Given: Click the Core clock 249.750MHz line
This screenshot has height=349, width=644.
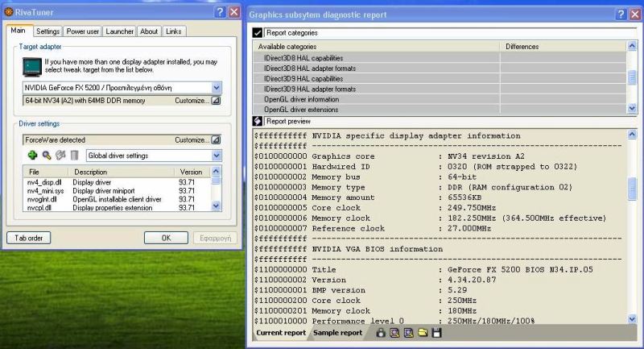Looking at the screenshot, I should click(374, 208).
